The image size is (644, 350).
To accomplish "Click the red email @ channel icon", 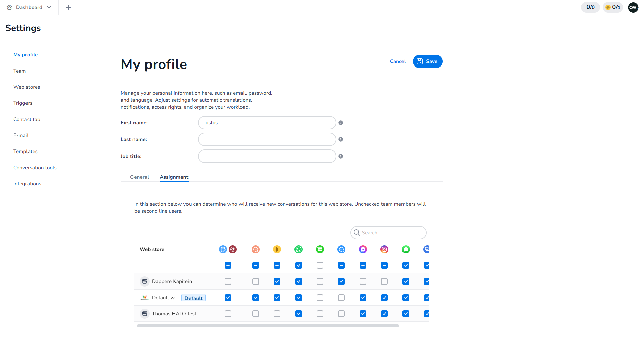I will pyautogui.click(x=233, y=249).
